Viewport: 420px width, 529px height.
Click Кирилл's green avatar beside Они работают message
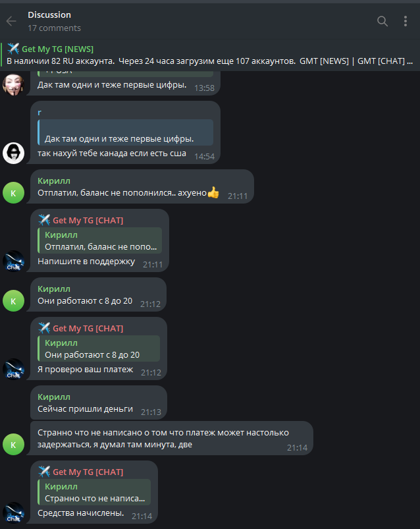(x=13, y=300)
